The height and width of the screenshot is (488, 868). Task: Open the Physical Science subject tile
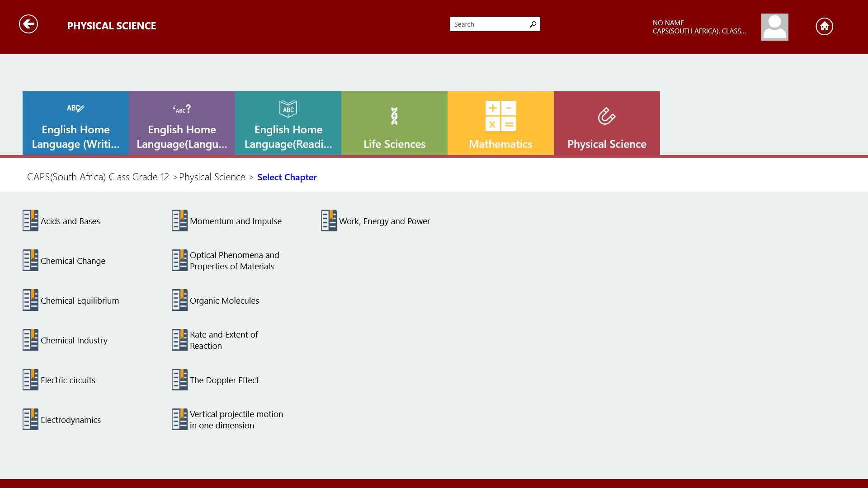(x=607, y=123)
